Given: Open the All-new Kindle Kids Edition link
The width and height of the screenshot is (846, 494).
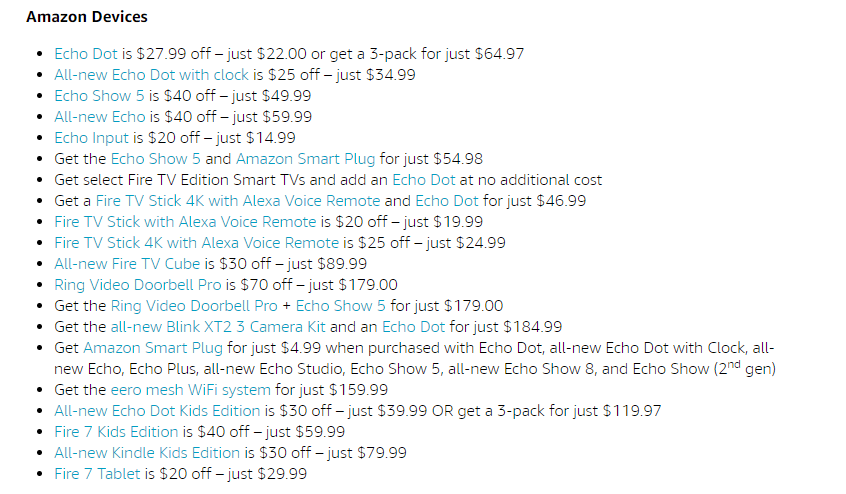Looking at the screenshot, I should [x=147, y=454].
